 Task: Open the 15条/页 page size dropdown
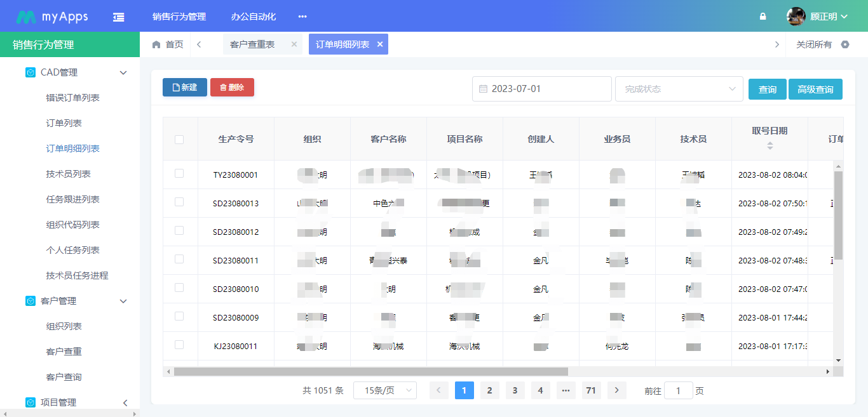(384, 390)
